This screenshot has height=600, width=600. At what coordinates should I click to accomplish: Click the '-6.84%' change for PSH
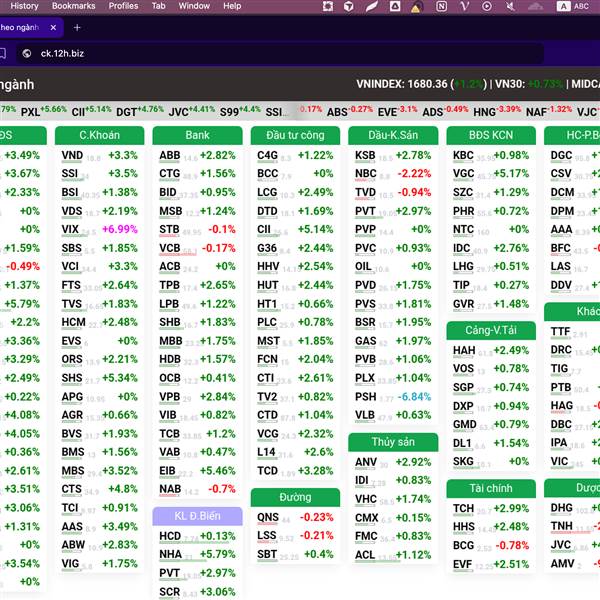point(414,397)
